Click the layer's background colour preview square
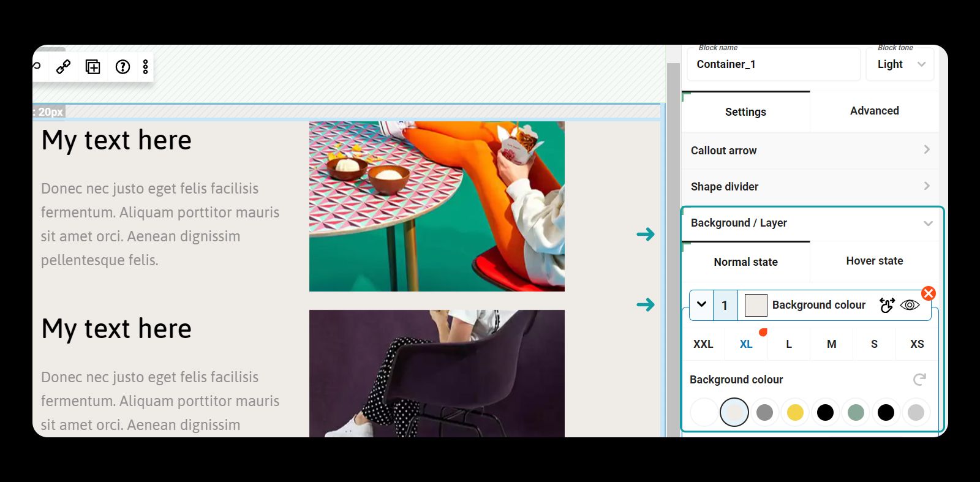 point(756,305)
